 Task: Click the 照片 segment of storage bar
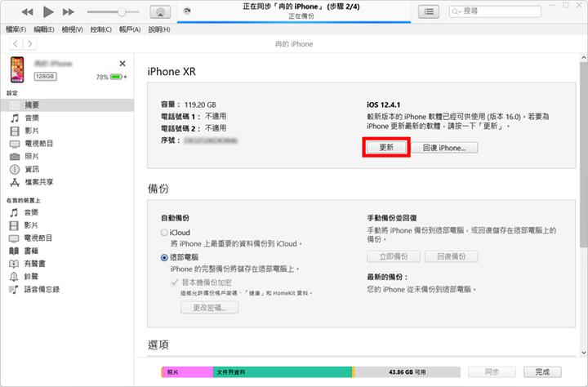coord(189,372)
